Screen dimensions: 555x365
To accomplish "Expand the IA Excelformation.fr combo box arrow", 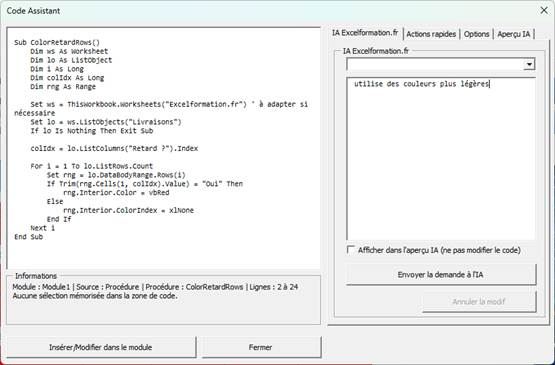I will coord(529,64).
